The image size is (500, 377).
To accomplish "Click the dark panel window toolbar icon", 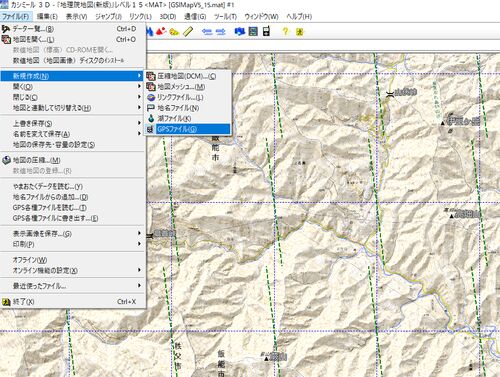I will click(253, 32).
